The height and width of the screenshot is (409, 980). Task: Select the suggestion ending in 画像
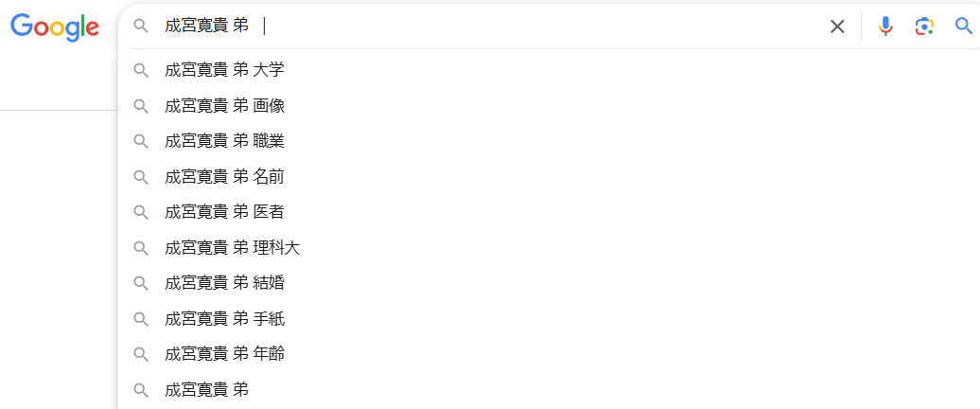549,106
